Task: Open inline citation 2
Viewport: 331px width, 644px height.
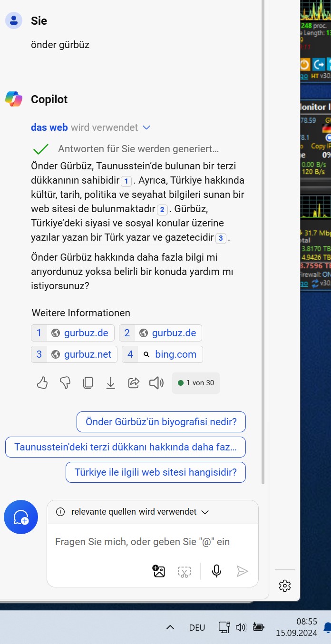Action: click(x=162, y=210)
